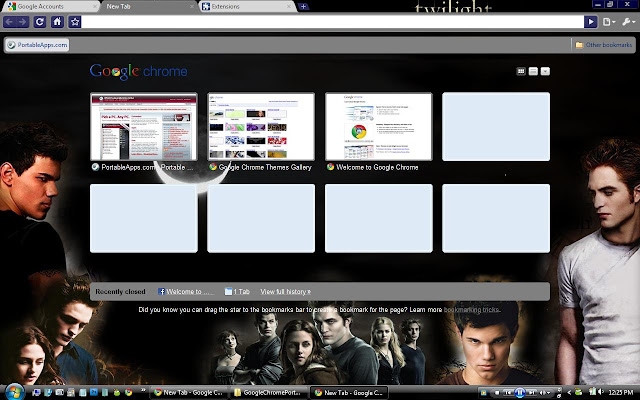Open the Home page button
The height and width of the screenshot is (400, 640).
tap(57, 22)
